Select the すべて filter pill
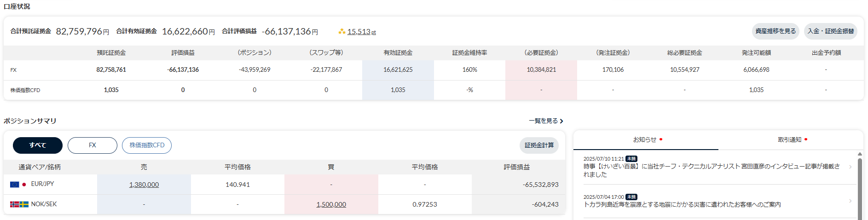The width and height of the screenshot is (868, 220). click(x=38, y=145)
